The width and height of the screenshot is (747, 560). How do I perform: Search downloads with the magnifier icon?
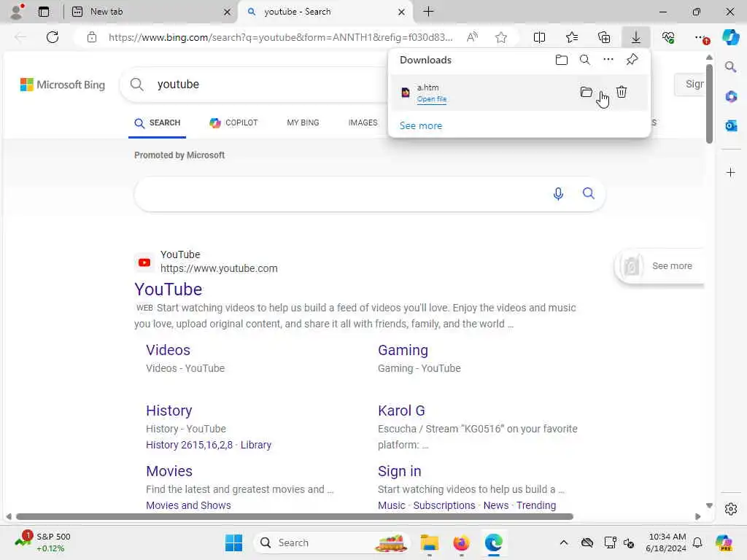pos(585,60)
